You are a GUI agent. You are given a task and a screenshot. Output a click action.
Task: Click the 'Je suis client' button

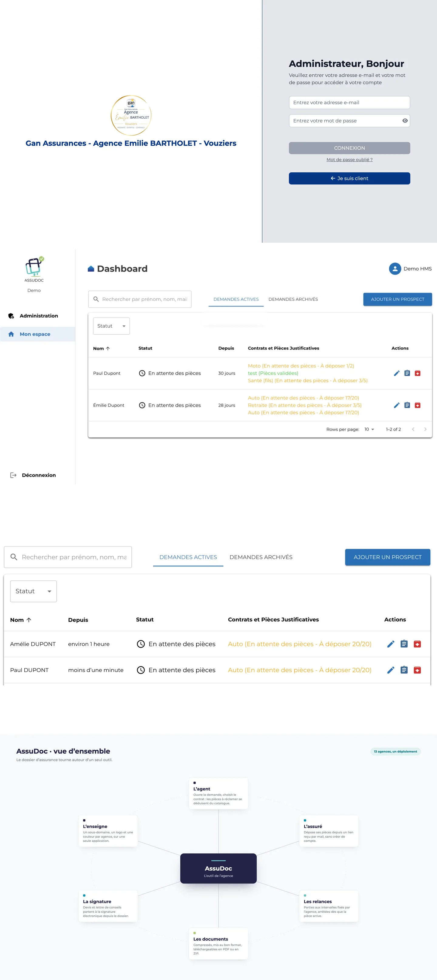click(349, 178)
